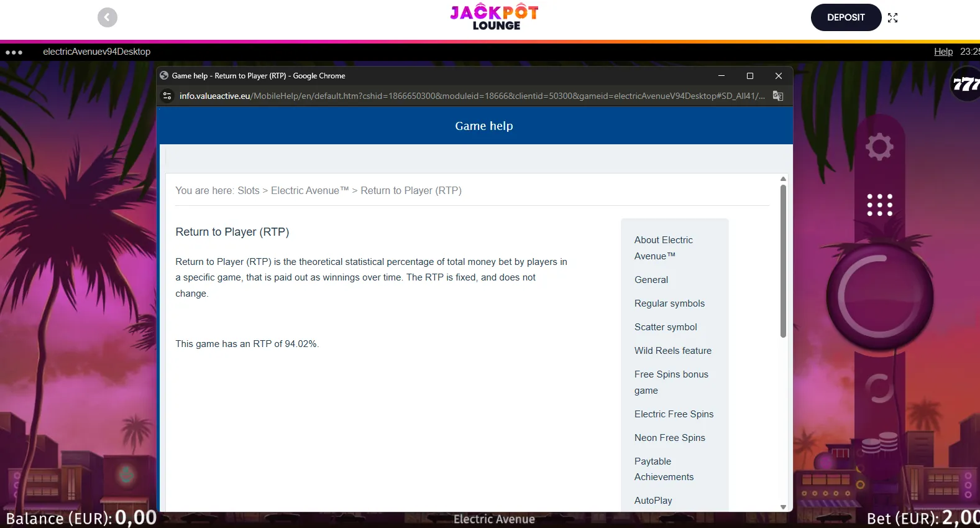Click the circular arrow autoplay icon
980x528 pixels.
tap(879, 389)
